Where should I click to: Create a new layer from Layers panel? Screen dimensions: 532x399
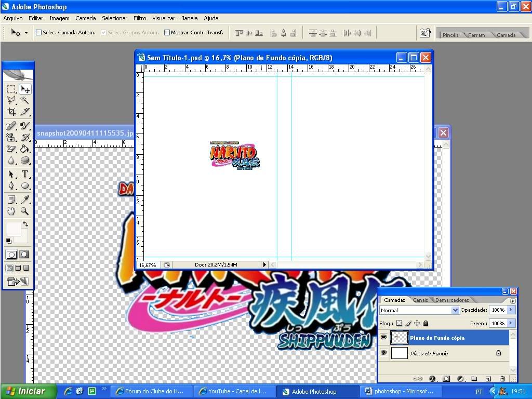pos(488,379)
